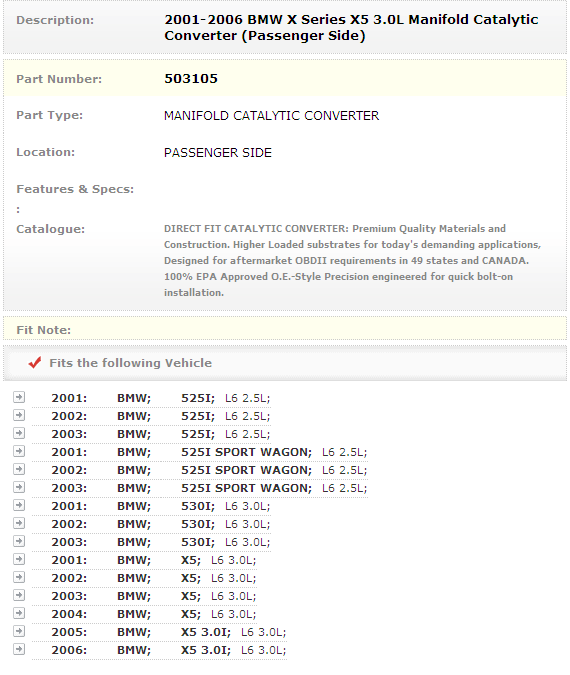Image resolution: width=570 pixels, height=675 pixels.
Task: Open the 2003 BMW X5 fitment row
Action: coord(145,596)
